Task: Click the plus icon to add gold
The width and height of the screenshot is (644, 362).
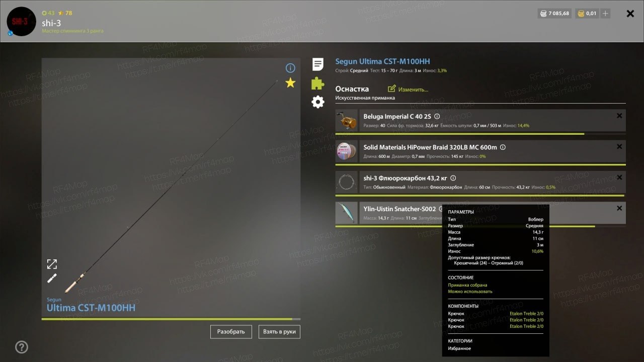Action: coord(605,14)
